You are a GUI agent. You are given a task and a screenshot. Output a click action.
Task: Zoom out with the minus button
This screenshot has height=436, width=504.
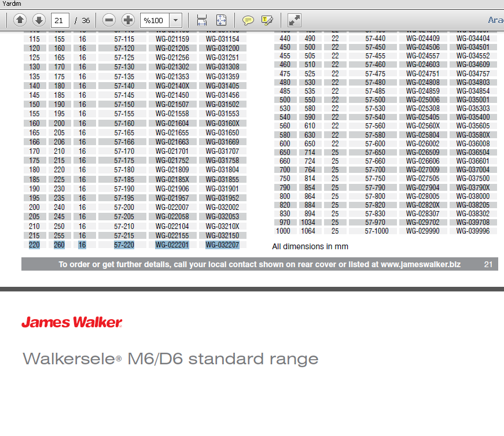[109, 20]
